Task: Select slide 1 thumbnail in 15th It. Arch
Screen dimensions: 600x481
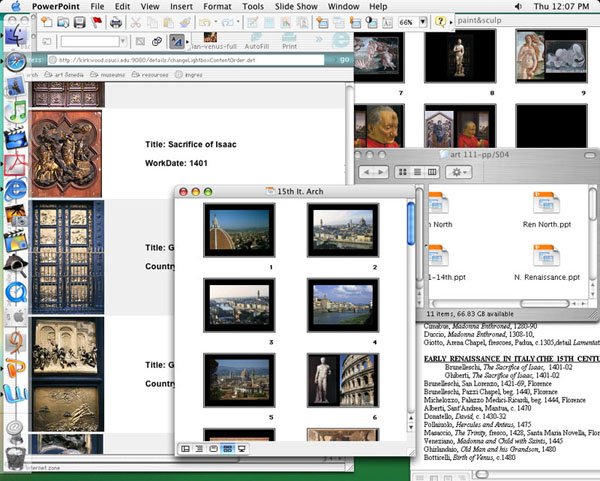Action: pyautogui.click(x=239, y=230)
